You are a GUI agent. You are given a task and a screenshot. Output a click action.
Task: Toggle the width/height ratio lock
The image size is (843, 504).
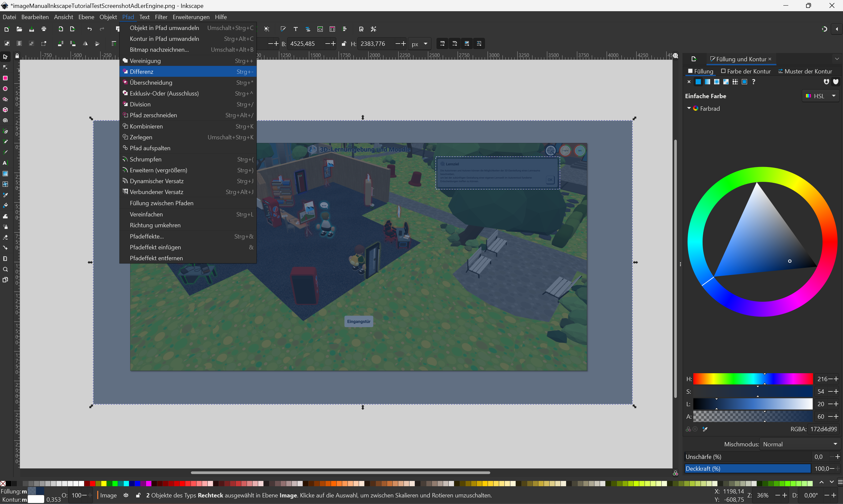click(344, 44)
